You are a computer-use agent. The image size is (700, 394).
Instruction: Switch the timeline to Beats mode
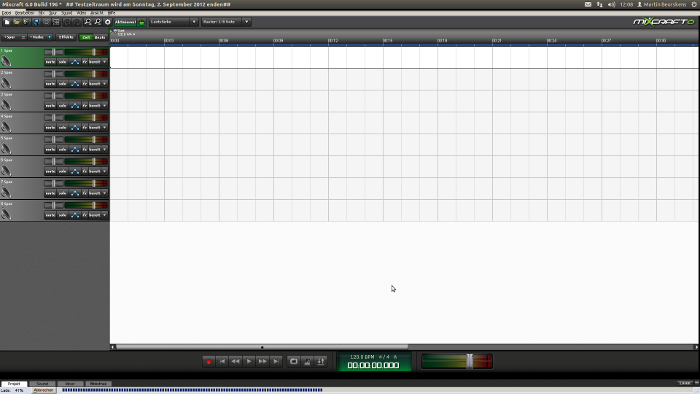[100, 37]
